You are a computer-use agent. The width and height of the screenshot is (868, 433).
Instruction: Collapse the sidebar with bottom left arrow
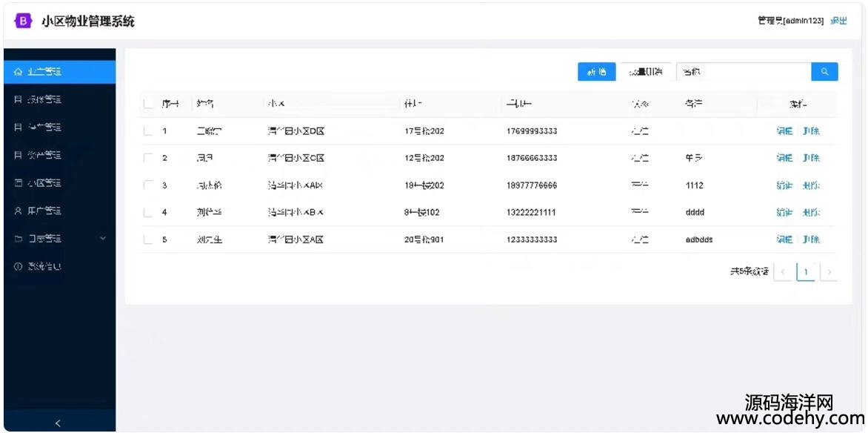click(x=58, y=423)
